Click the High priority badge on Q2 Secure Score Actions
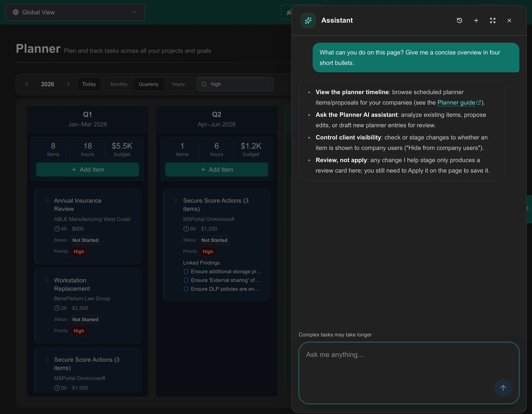This screenshot has width=532, height=414. coord(208,251)
